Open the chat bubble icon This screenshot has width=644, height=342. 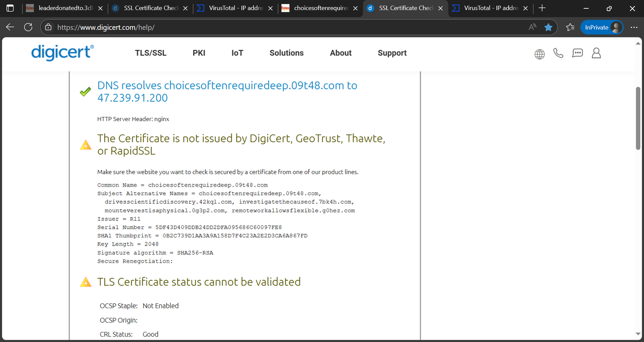coord(577,53)
